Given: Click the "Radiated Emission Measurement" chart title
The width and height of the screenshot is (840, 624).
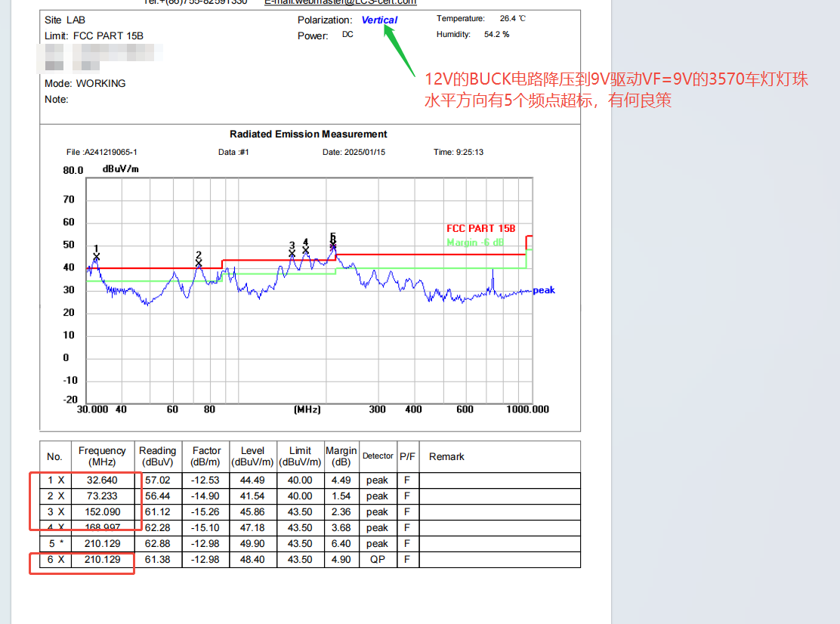Looking at the screenshot, I should 308,134.
